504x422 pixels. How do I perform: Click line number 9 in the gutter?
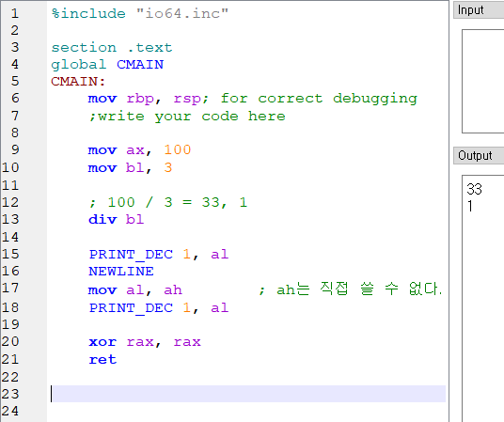[x=15, y=149]
